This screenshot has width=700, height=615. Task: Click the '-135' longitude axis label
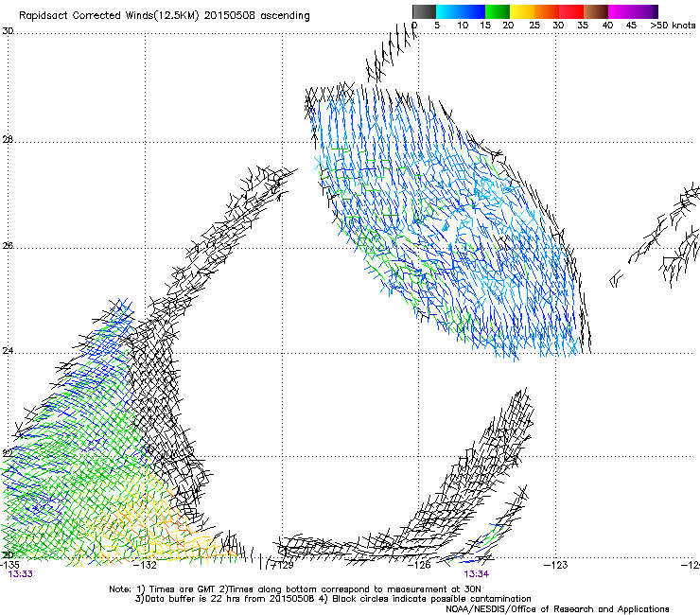coord(9,565)
